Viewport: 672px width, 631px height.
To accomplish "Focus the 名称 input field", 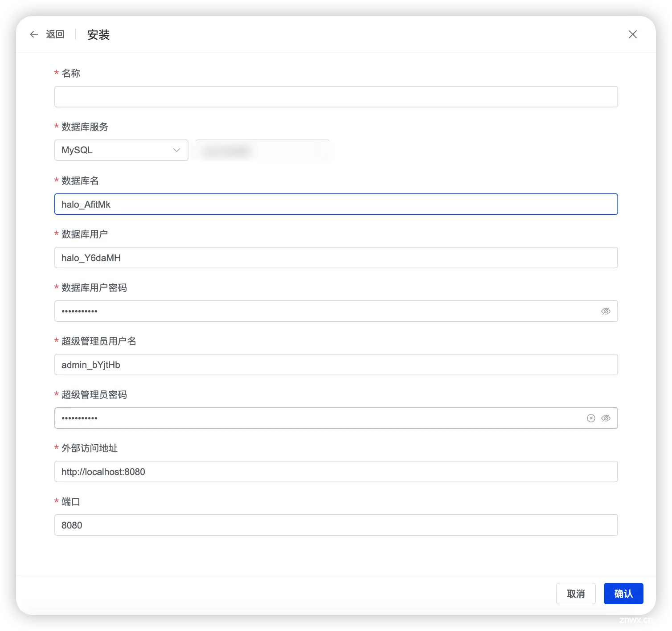I will coord(336,97).
